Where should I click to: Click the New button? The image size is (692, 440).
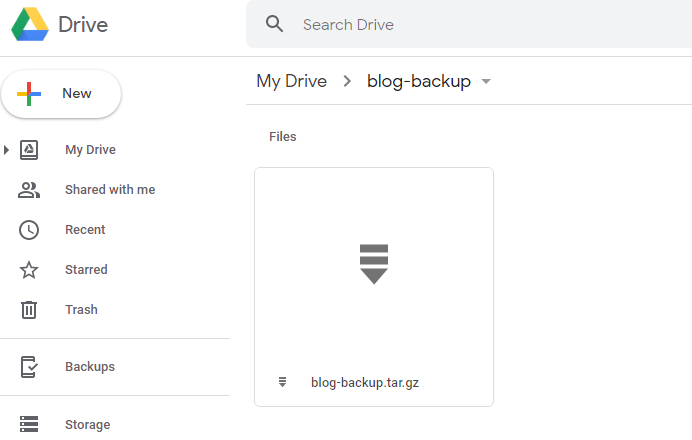[61, 94]
